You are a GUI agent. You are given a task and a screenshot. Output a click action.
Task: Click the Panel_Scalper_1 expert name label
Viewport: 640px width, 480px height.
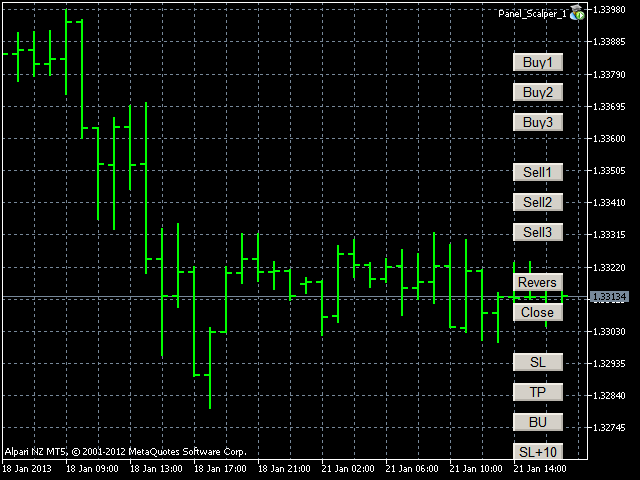(x=532, y=14)
